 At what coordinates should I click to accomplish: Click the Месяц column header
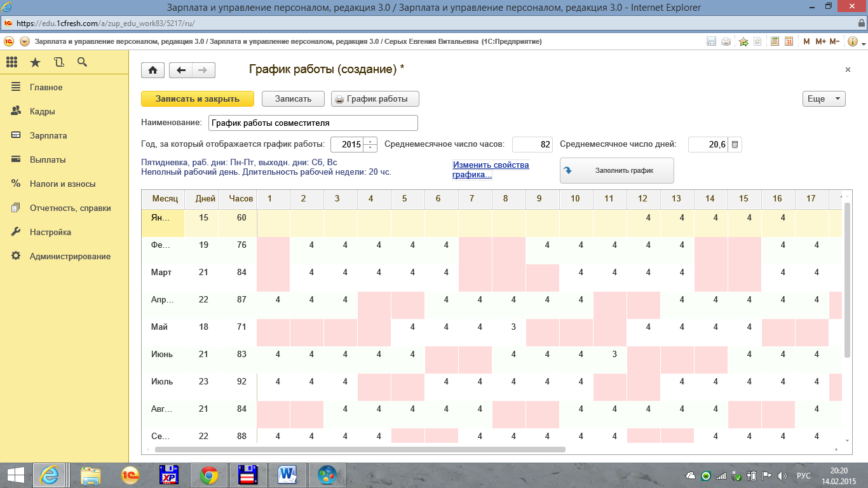[x=164, y=199]
